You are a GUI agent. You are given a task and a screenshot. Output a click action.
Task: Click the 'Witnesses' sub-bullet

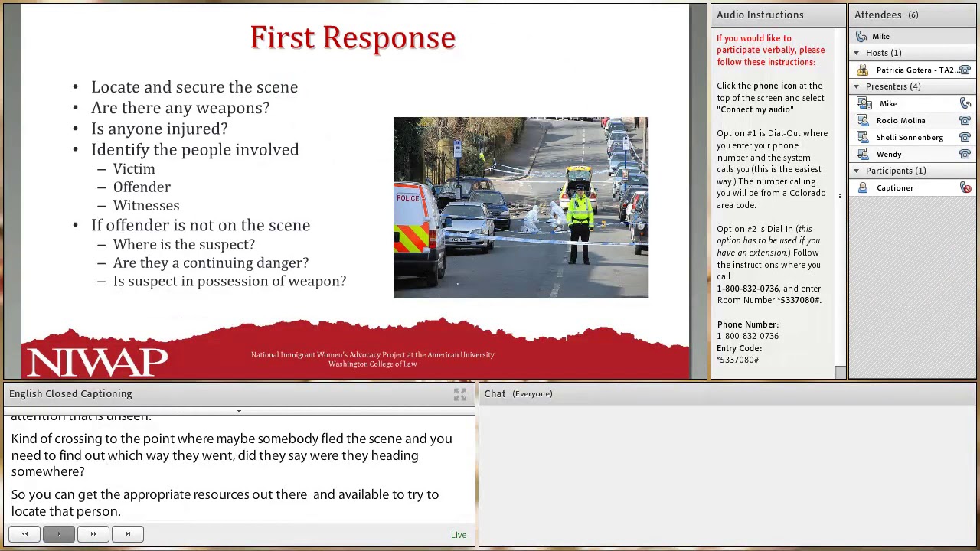tap(146, 206)
